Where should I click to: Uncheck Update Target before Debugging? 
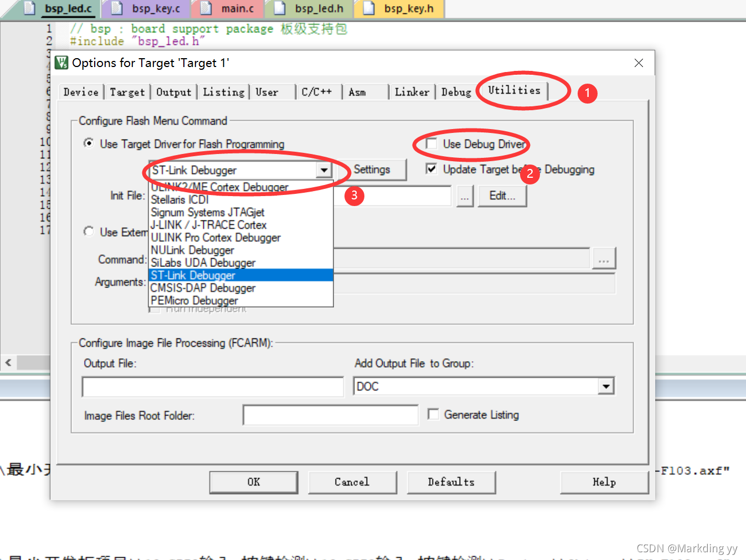(x=431, y=169)
